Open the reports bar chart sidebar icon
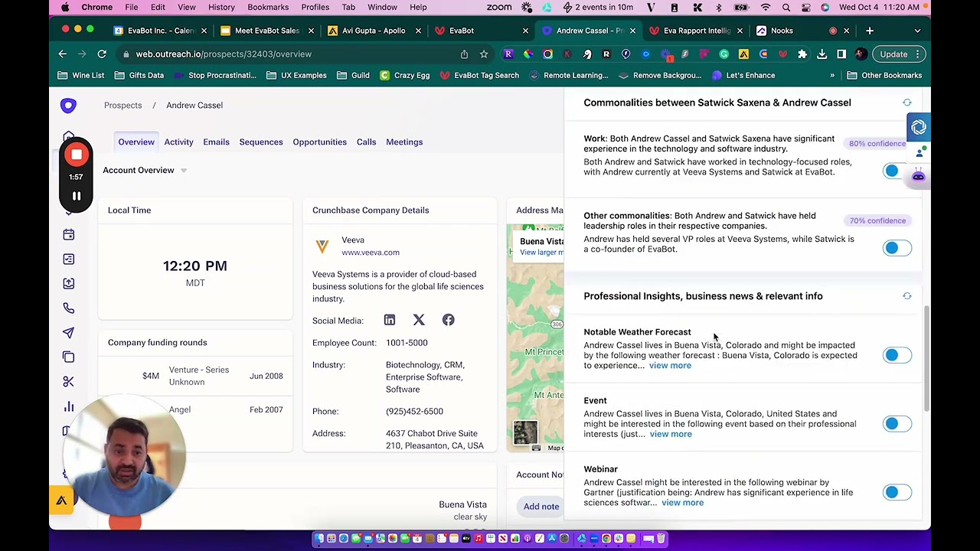This screenshot has height=551, width=980. [68, 406]
